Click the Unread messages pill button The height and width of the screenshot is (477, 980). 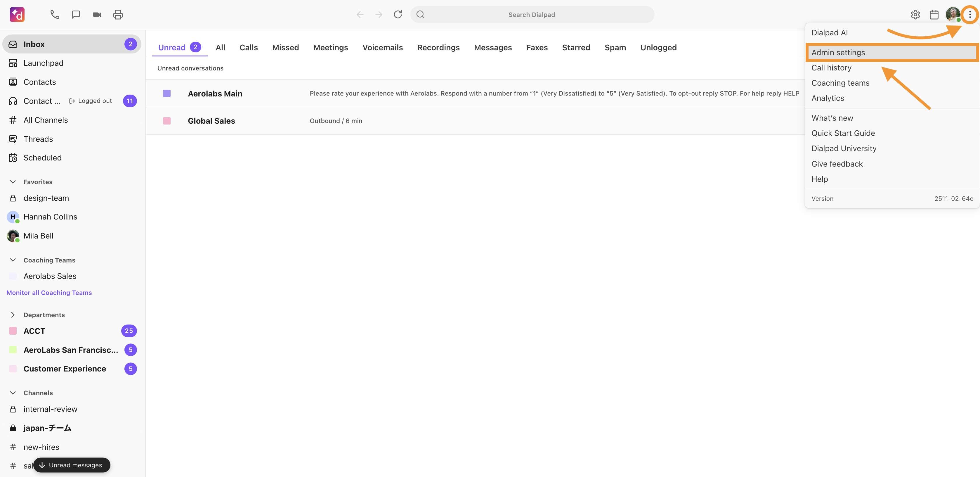point(72,465)
